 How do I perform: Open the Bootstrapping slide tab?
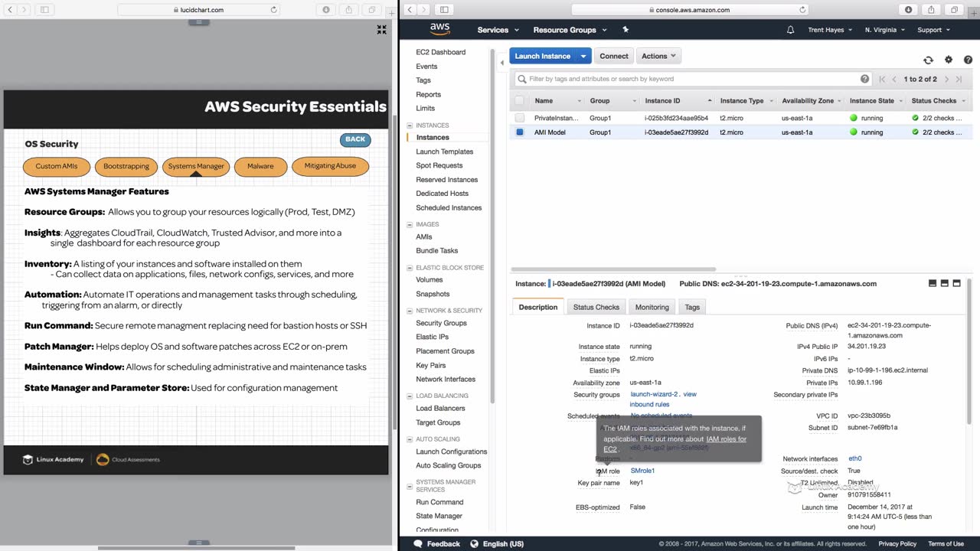tap(126, 166)
